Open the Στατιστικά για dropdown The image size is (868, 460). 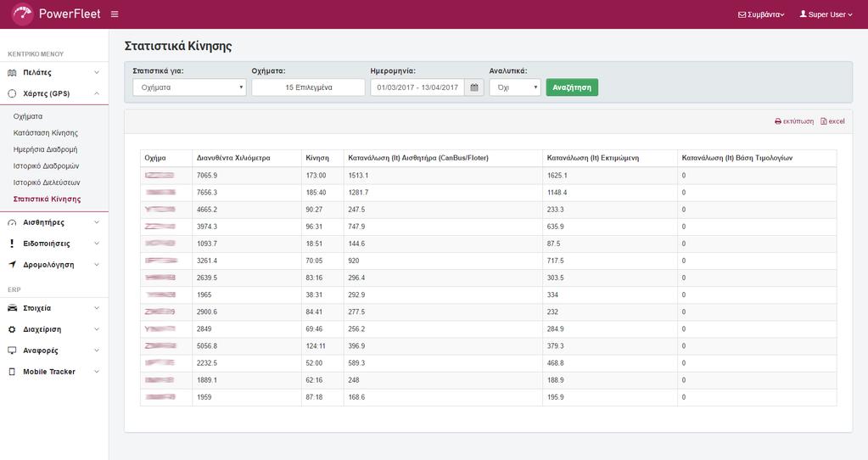(189, 87)
